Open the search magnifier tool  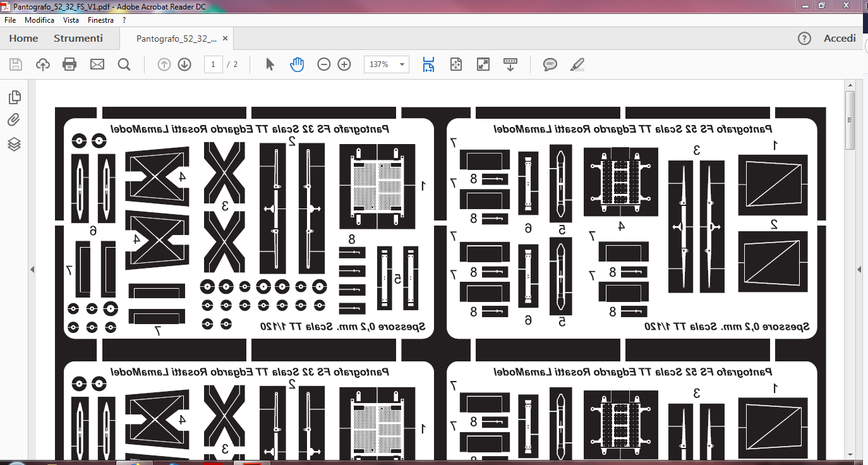pyautogui.click(x=124, y=64)
